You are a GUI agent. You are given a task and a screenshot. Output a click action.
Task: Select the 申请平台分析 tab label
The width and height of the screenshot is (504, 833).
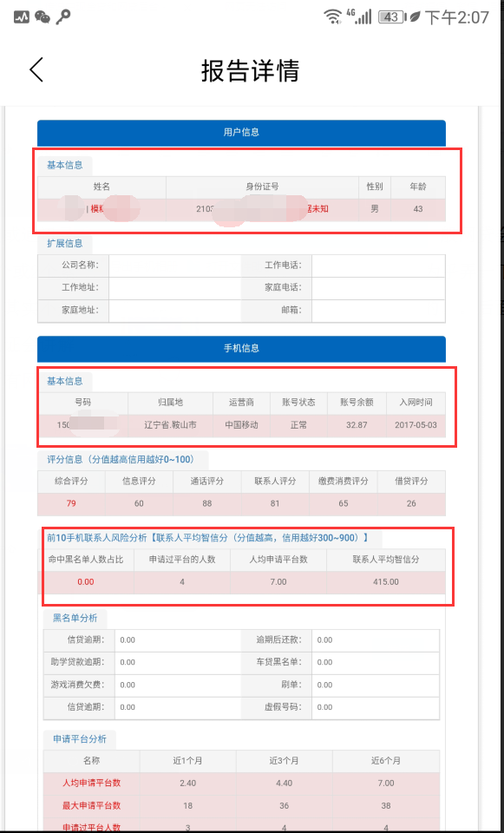click(x=80, y=739)
